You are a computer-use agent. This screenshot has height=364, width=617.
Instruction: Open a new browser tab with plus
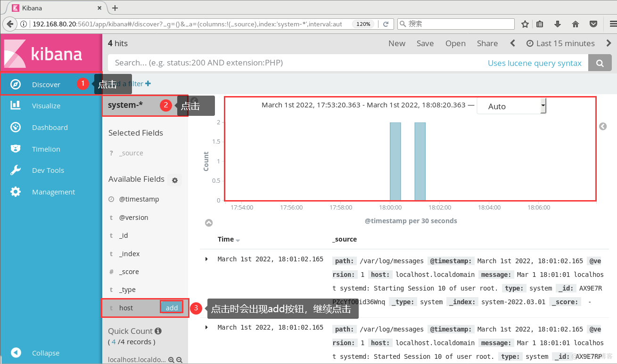click(115, 8)
